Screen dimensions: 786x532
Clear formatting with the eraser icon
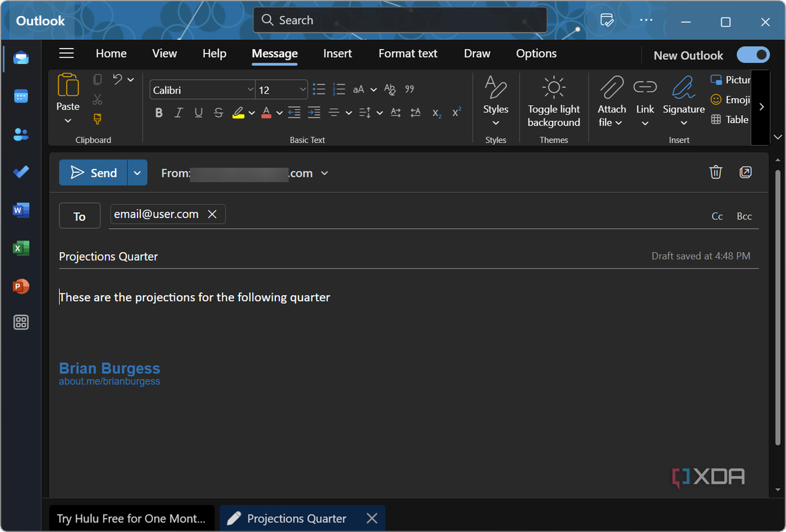point(390,89)
